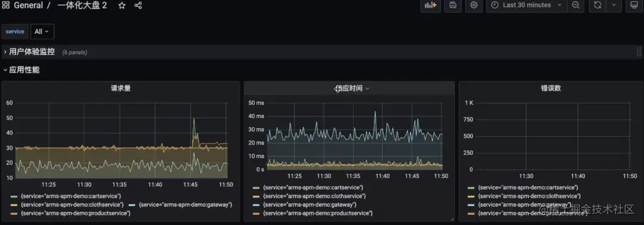Open the share dashboard icon
This screenshot has height=225, width=644.
138,5
